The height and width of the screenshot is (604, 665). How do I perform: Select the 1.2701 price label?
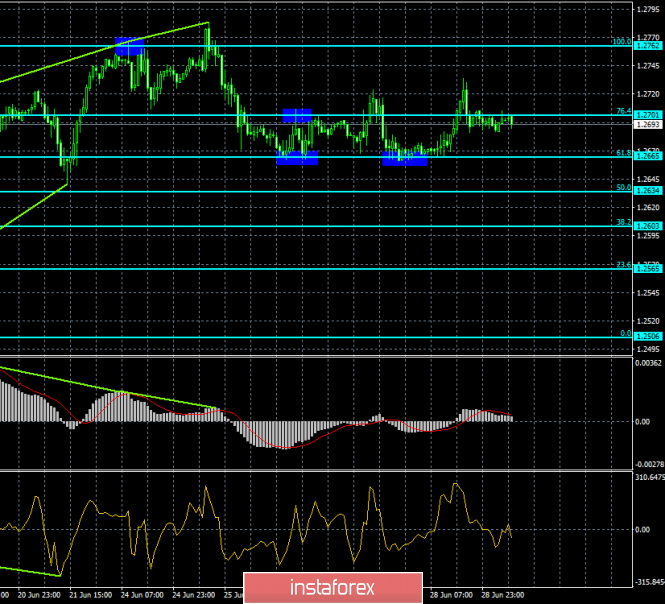click(647, 116)
